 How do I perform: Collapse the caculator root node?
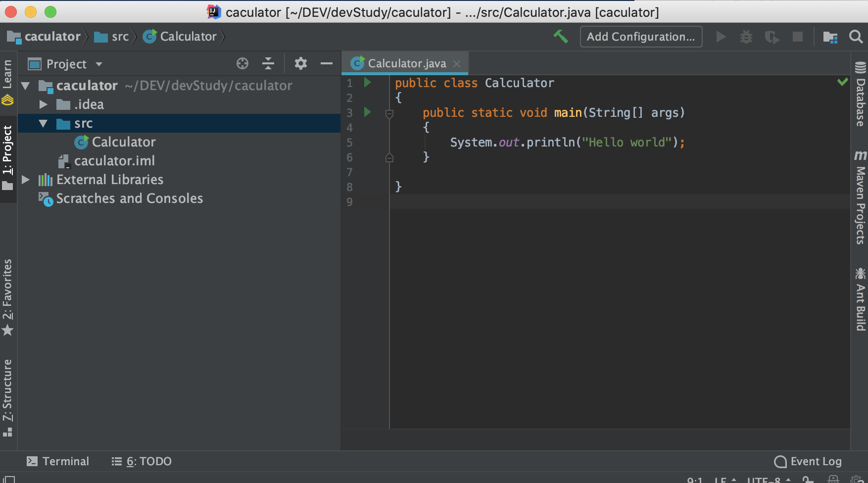(26, 86)
